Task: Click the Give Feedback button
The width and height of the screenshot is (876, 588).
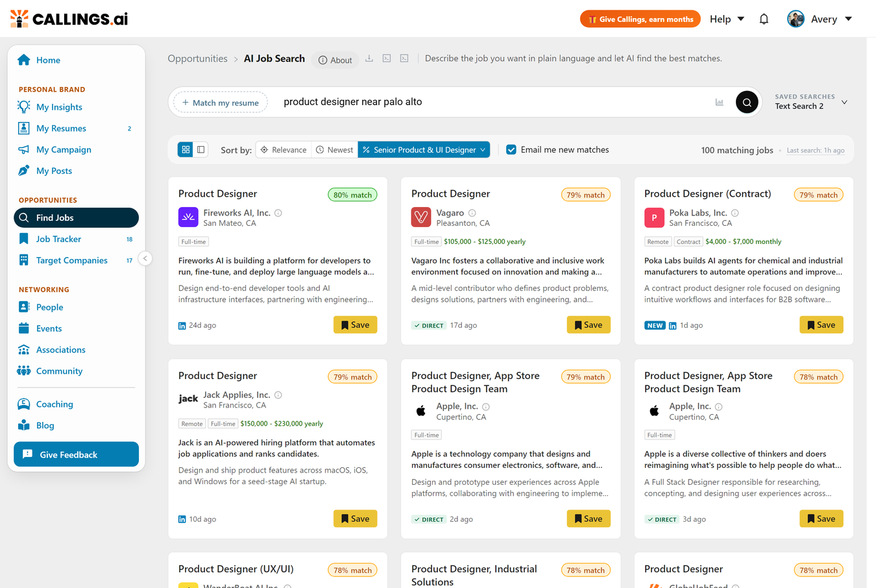Action: tap(76, 454)
